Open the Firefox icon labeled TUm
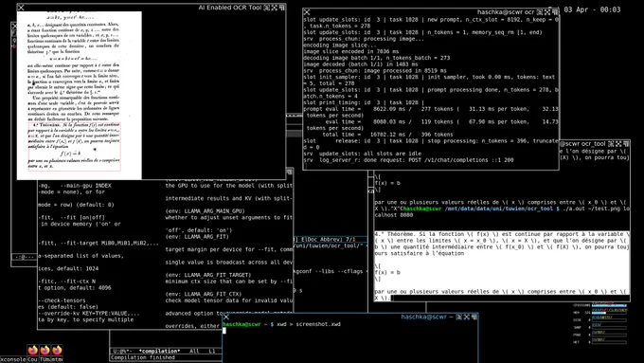The height and width of the screenshot is (363, 644). [x=45, y=351]
